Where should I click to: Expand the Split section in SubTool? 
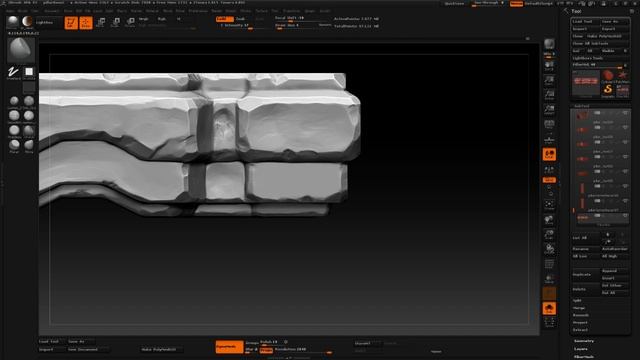click(577, 300)
